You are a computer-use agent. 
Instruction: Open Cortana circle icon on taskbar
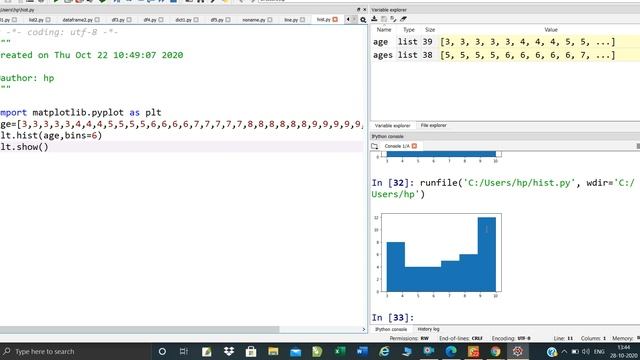click(x=162, y=351)
